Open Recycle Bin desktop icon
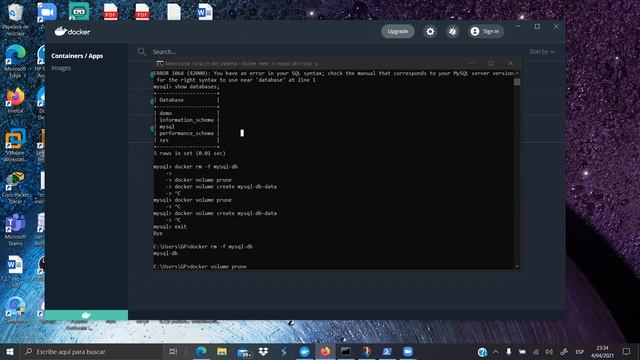 coord(15,19)
